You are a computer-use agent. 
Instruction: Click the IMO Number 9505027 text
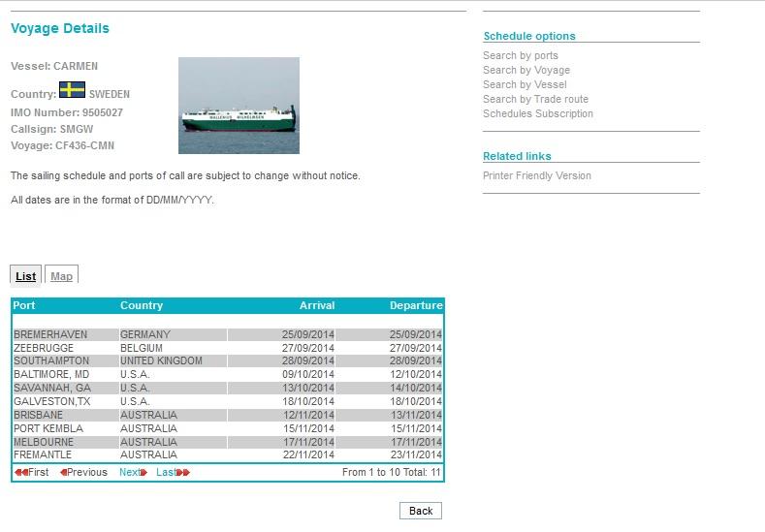[67, 112]
